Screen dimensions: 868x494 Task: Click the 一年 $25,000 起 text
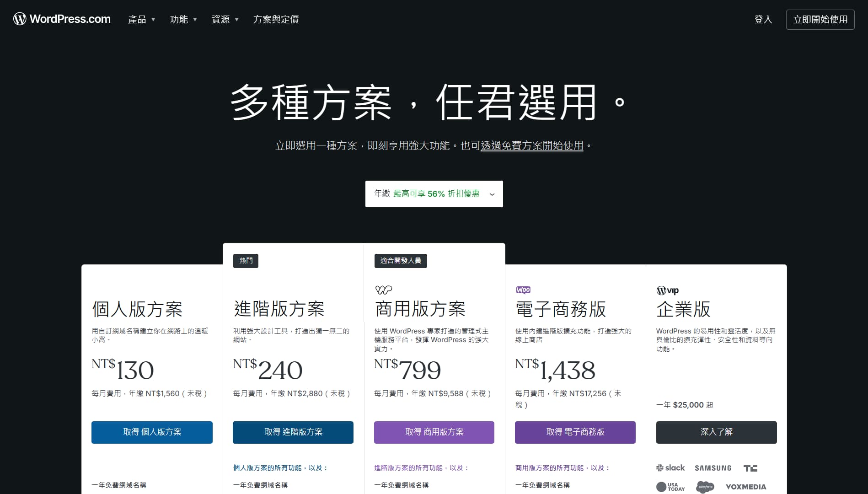pos(685,405)
